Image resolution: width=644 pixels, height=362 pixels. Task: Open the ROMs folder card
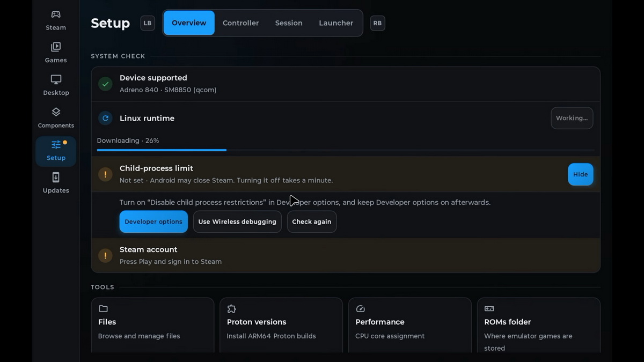point(538,325)
